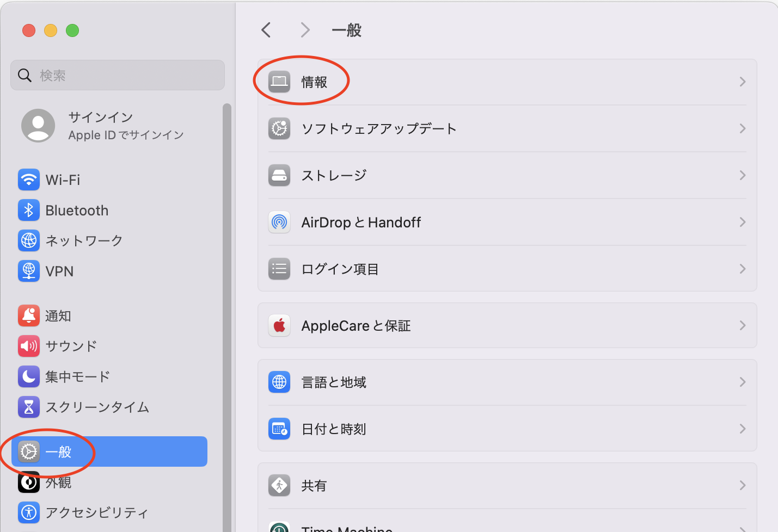This screenshot has width=778, height=532.
Task: Expand the ログイン項目 row chevron
Action: pyautogui.click(x=743, y=269)
